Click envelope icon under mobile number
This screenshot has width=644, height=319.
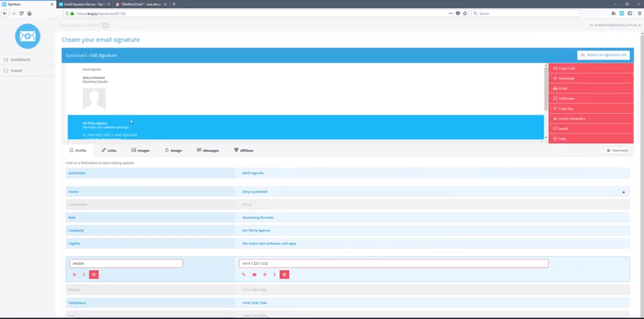(x=254, y=275)
